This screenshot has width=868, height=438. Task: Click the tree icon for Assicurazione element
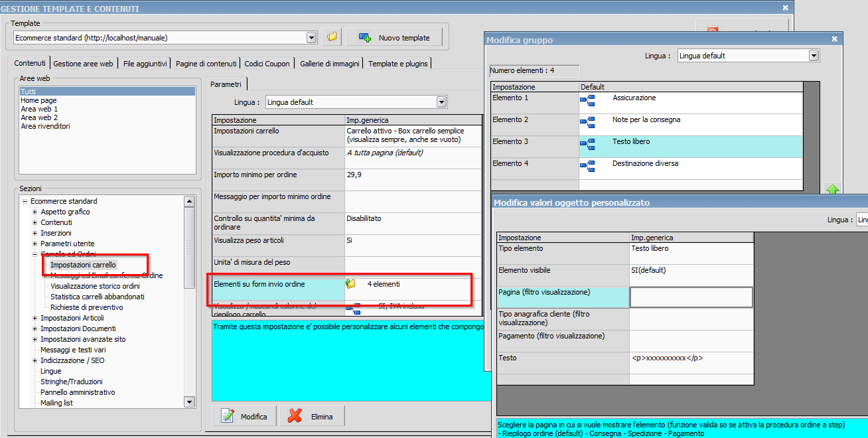tap(587, 101)
